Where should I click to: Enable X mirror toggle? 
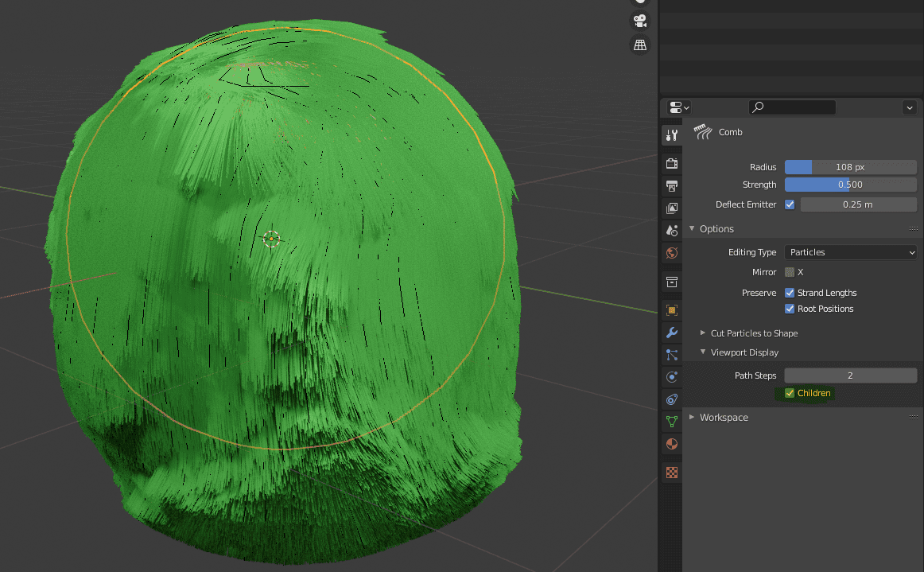coord(788,271)
